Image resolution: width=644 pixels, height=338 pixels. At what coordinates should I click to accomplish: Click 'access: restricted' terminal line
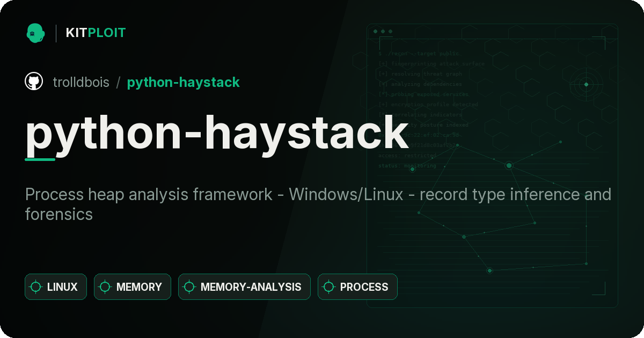point(407,156)
